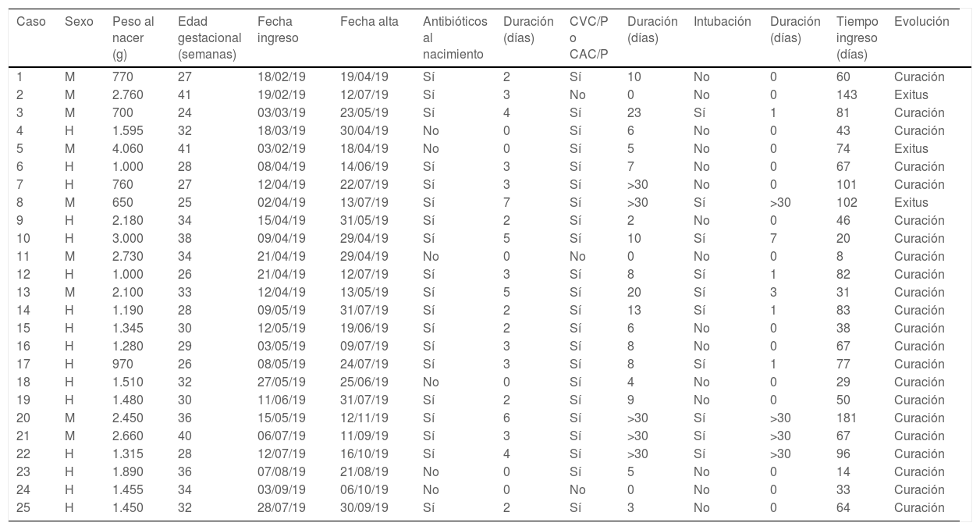Click stay duration value 143
980x530 pixels.
point(846,95)
